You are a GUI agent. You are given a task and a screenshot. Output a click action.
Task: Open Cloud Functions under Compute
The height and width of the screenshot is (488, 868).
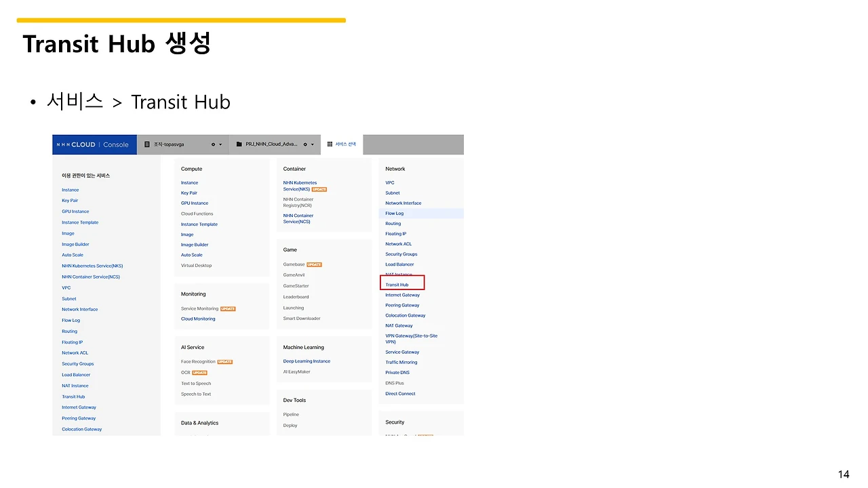pyautogui.click(x=197, y=213)
